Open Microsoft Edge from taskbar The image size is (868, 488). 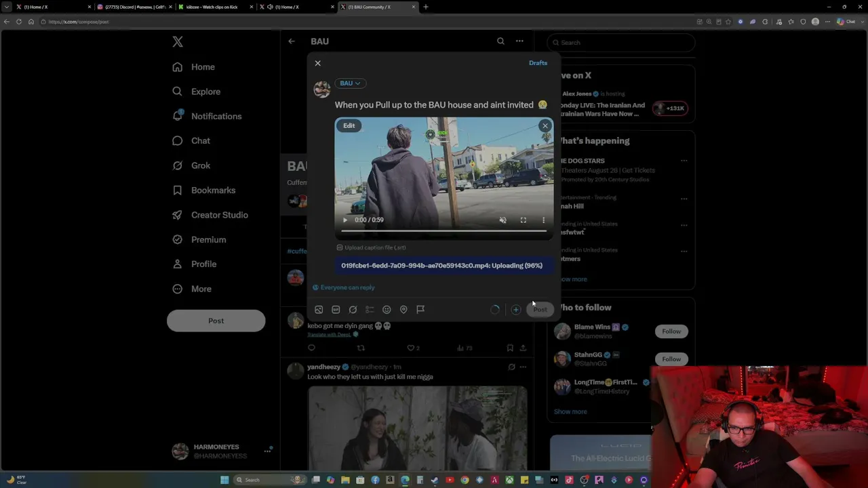point(405,480)
